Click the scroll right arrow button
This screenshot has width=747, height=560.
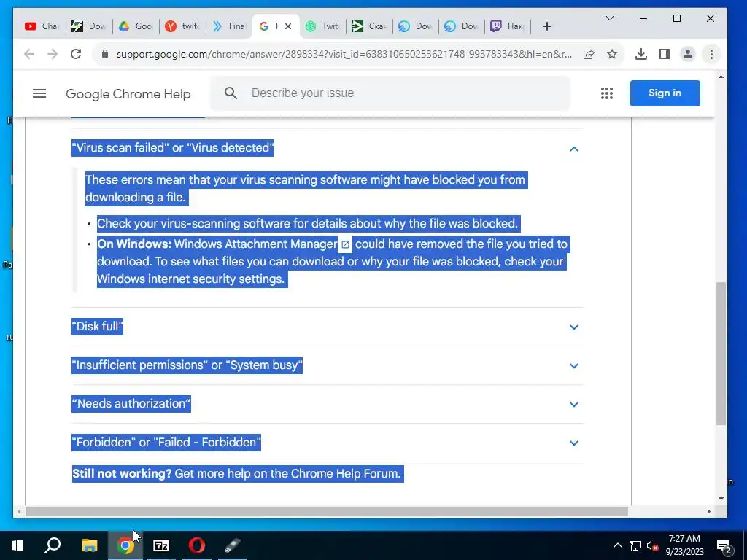tap(709, 511)
